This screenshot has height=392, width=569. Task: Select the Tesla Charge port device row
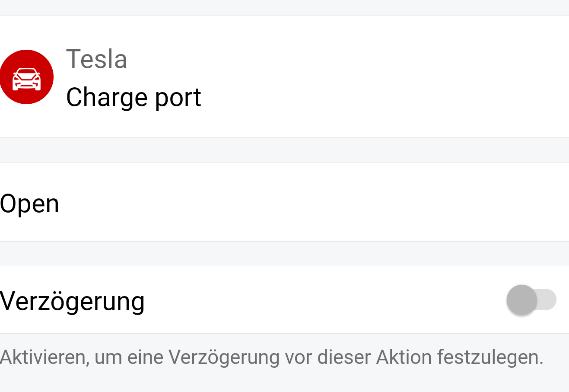(284, 77)
